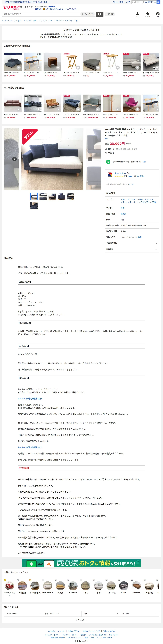This screenshot has height=644, width=163.
Task: Open ヘルプ link in header
Action: pos(128,2)
